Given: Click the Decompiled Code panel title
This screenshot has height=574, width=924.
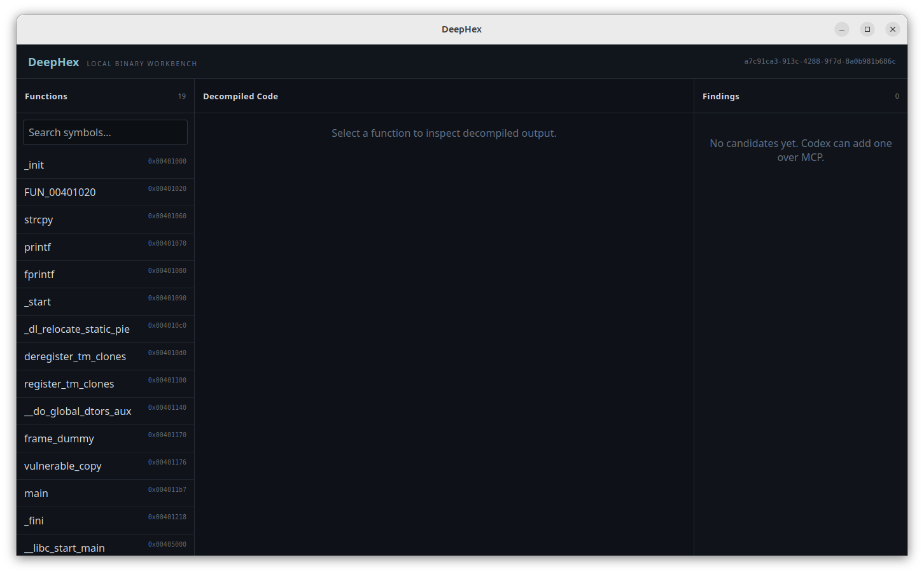Looking at the screenshot, I should pos(241,96).
